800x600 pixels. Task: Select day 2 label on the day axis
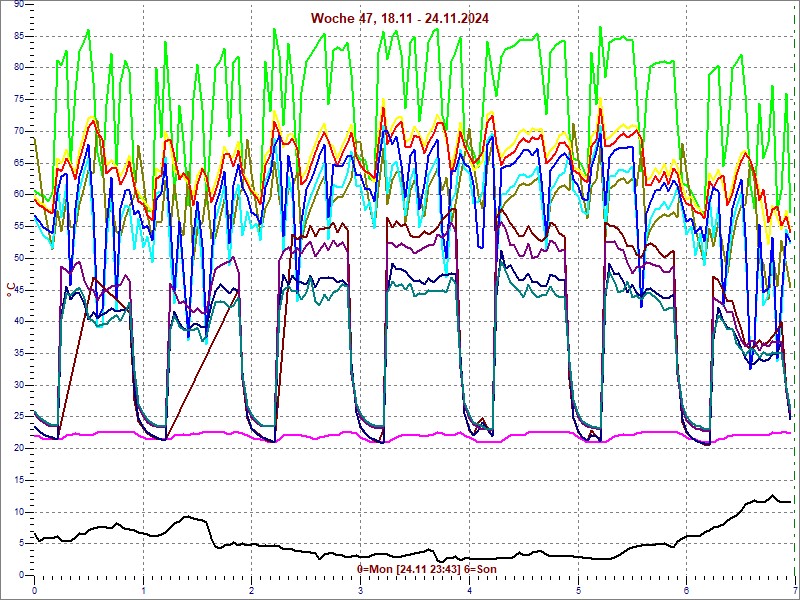[x=252, y=591]
